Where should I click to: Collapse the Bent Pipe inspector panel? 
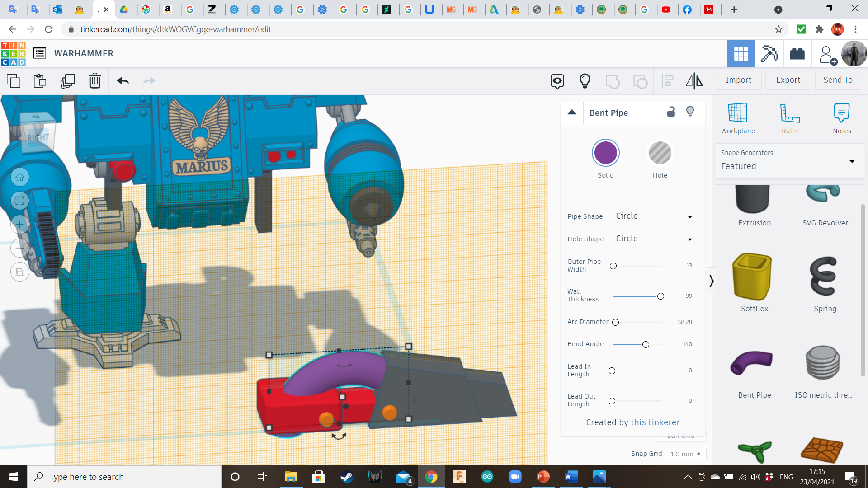pyautogui.click(x=572, y=113)
